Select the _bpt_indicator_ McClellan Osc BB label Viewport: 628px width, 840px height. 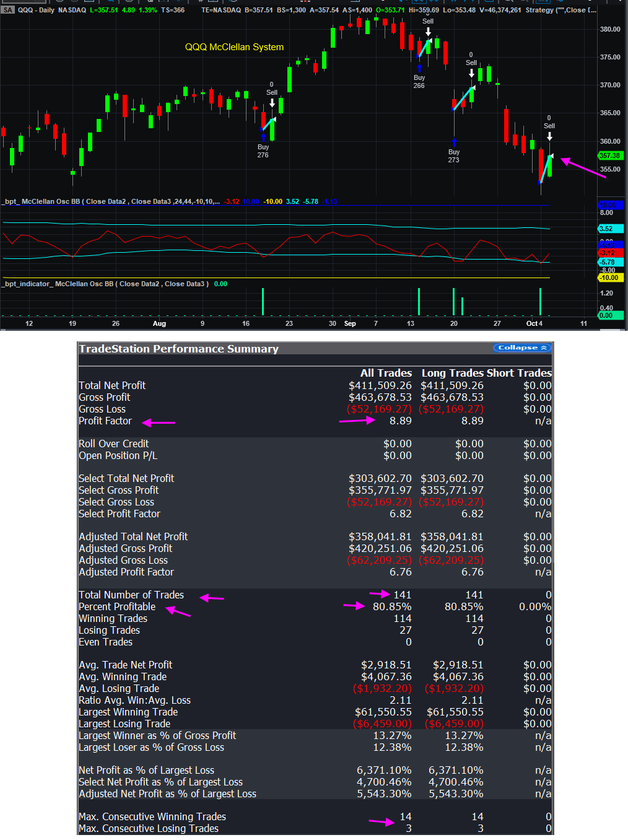105,284
